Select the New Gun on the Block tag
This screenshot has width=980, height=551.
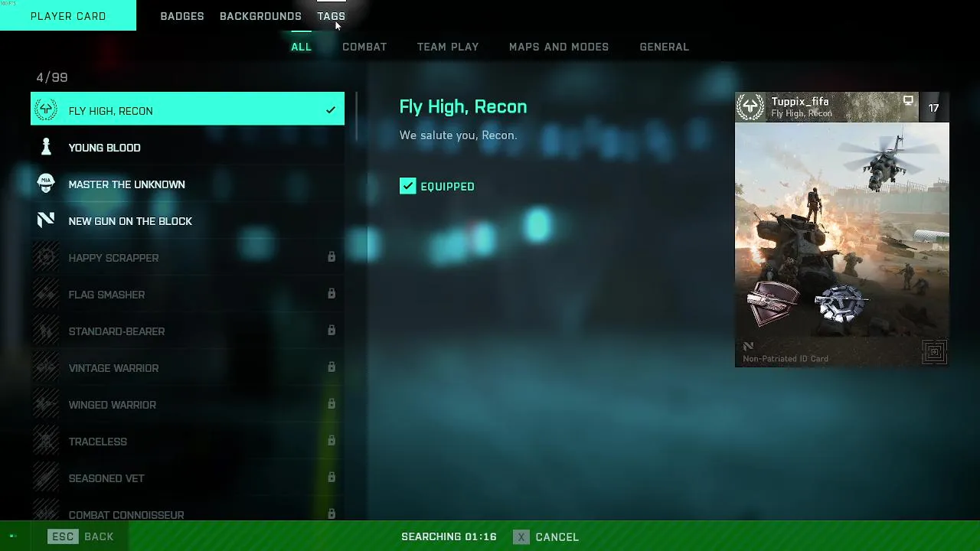pos(188,220)
